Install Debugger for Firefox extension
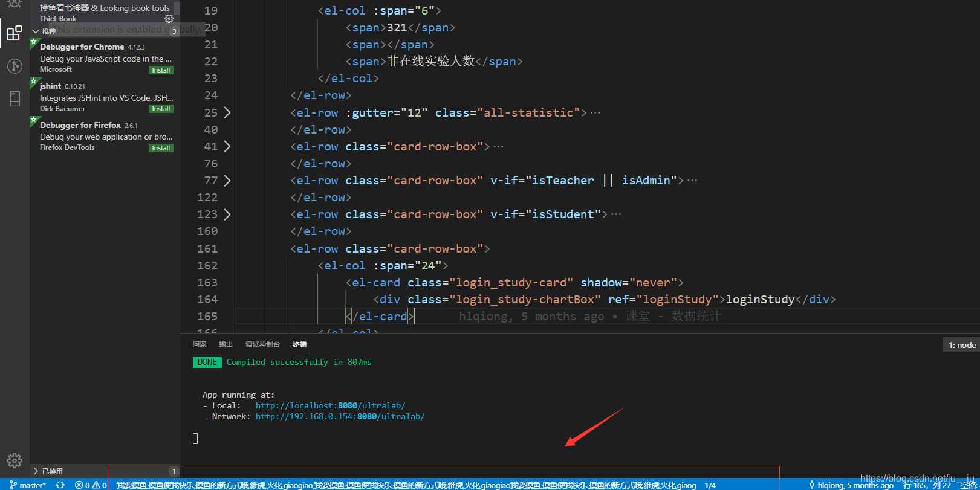980x490 pixels. (x=161, y=148)
